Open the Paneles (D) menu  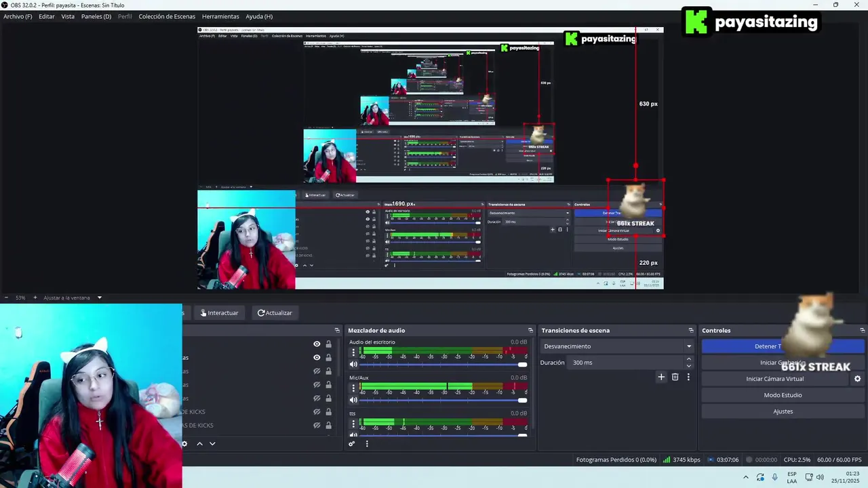96,16
